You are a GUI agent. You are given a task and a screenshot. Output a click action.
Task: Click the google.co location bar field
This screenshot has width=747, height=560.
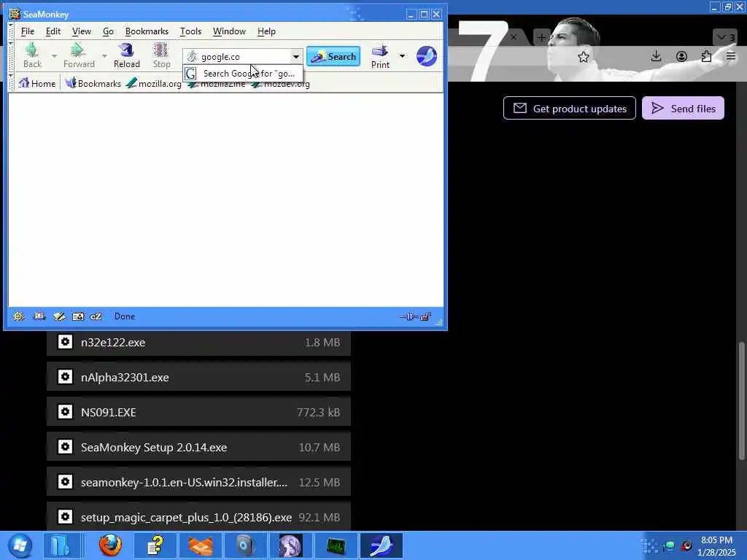243,57
